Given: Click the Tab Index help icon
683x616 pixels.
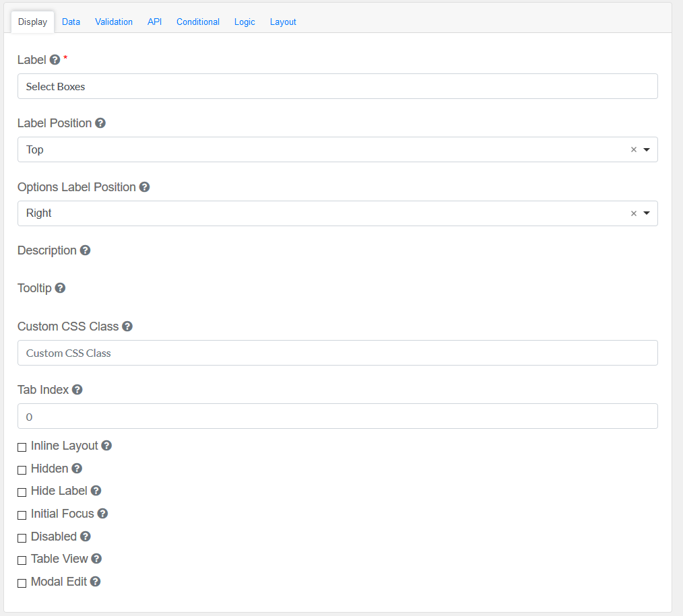Looking at the screenshot, I should 77,390.
